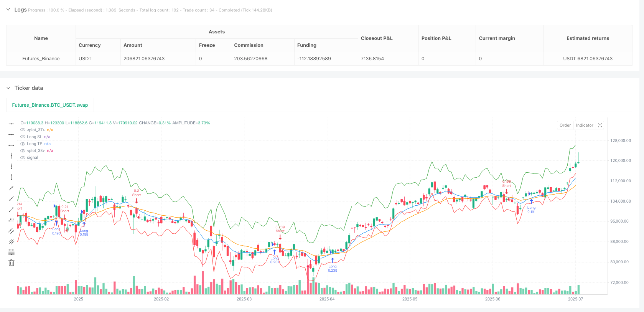
Task: Click the Order button on chart
Action: pos(565,125)
